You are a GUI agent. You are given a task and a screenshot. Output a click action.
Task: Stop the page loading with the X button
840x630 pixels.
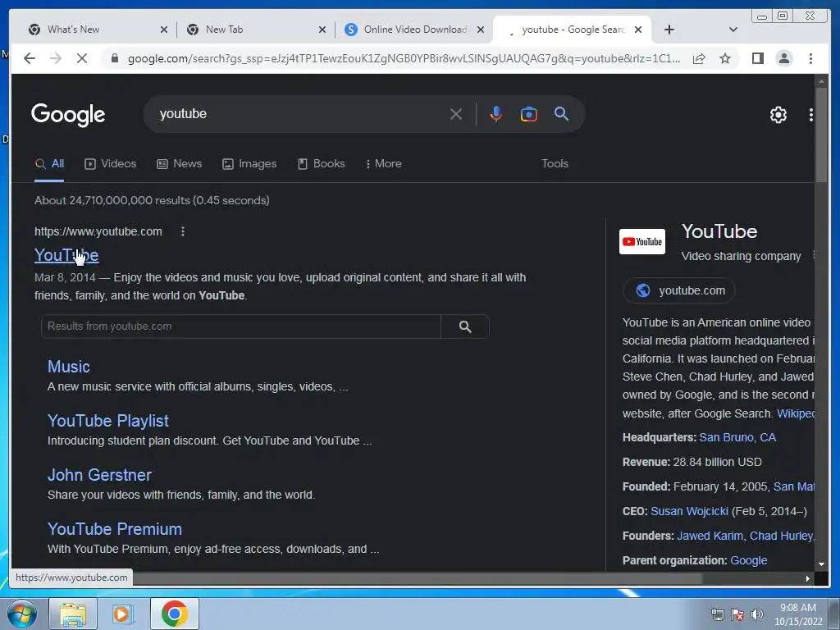[x=82, y=58]
